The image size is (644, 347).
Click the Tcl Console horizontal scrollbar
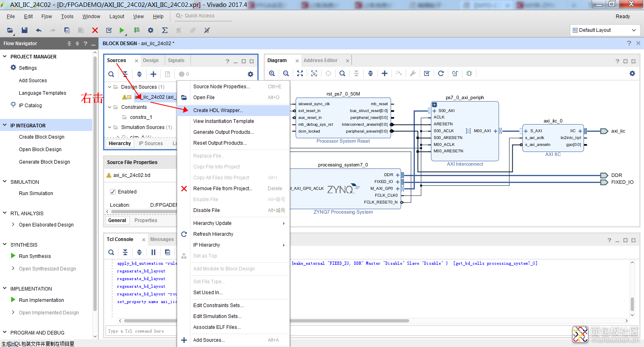[266, 321]
